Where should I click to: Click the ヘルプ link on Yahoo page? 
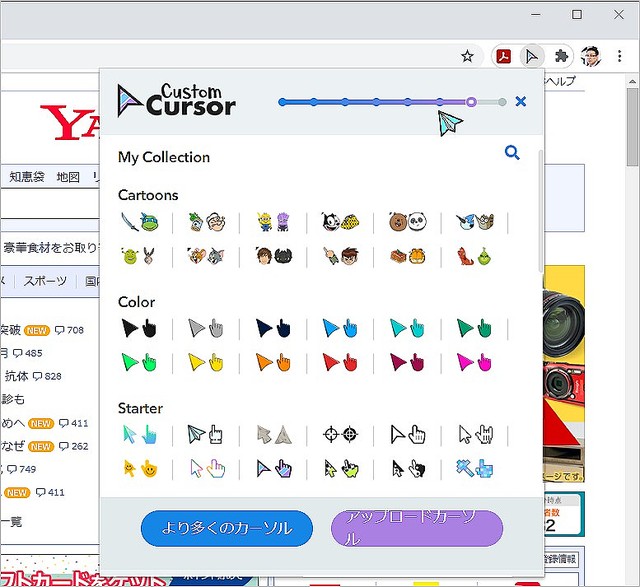click(560, 81)
